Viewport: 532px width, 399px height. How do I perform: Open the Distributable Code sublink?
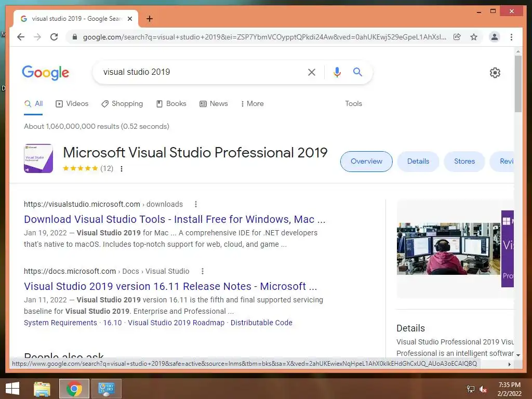pos(261,323)
